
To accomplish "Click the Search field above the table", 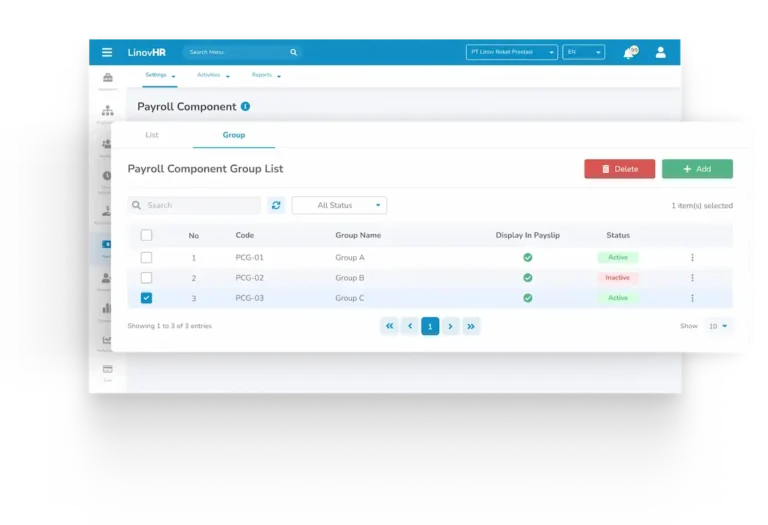I will click(x=194, y=205).
